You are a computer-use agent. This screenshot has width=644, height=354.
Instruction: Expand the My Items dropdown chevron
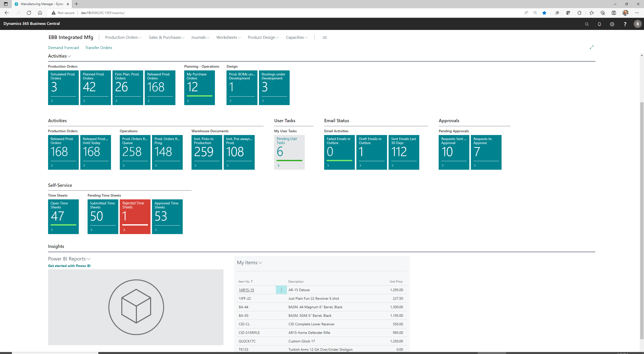[x=260, y=263]
